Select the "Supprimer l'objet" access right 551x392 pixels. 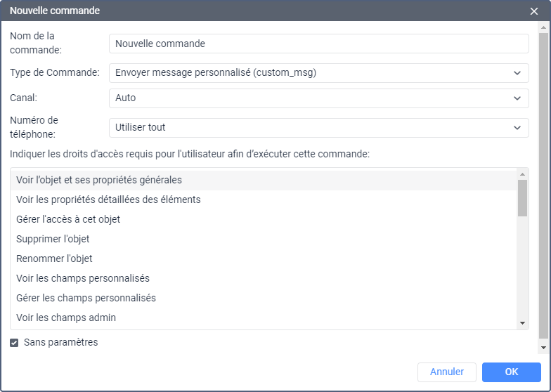[x=53, y=239]
